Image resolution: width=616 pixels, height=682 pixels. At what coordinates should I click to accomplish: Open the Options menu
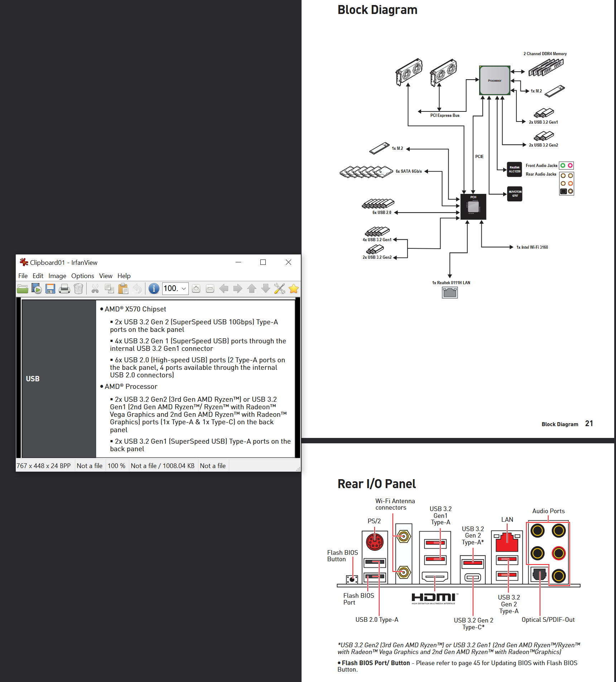coord(83,276)
